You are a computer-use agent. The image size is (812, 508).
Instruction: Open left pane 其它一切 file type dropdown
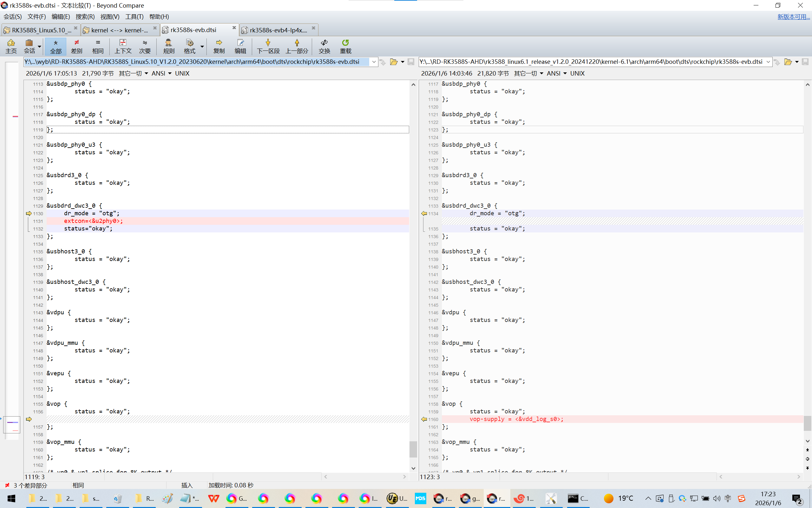click(134, 73)
